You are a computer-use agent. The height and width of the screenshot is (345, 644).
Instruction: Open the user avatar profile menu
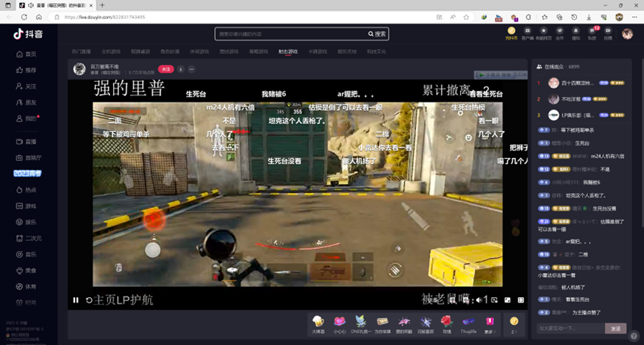click(x=628, y=34)
